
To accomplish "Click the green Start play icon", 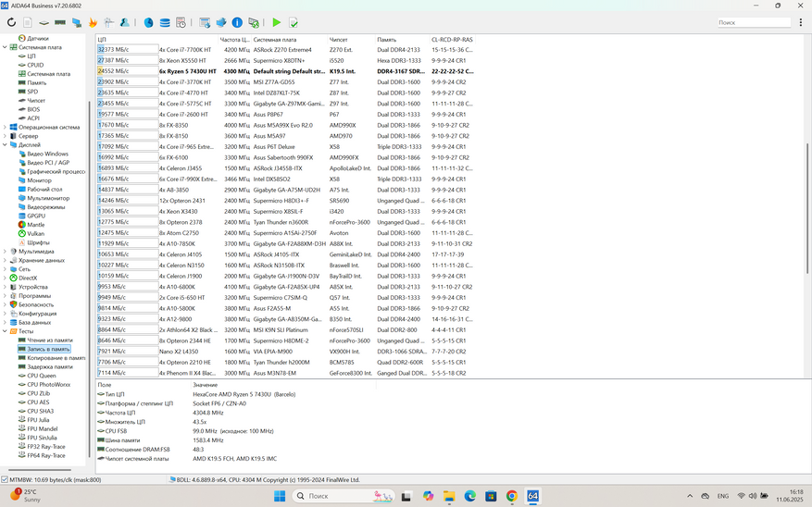I will 277,22.
